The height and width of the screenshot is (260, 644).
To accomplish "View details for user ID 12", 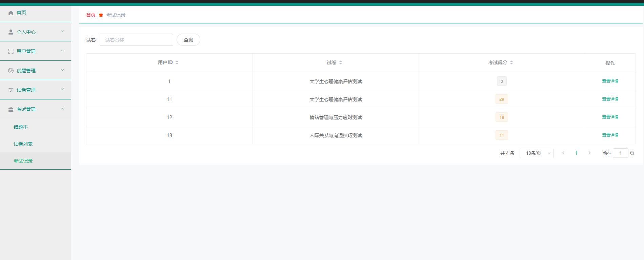I will tap(610, 117).
